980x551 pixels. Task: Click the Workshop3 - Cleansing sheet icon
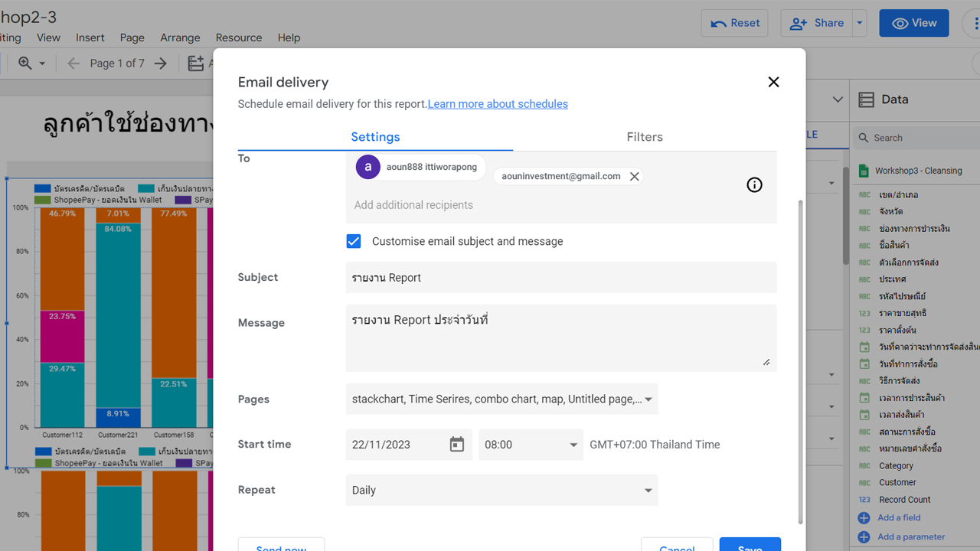[864, 171]
